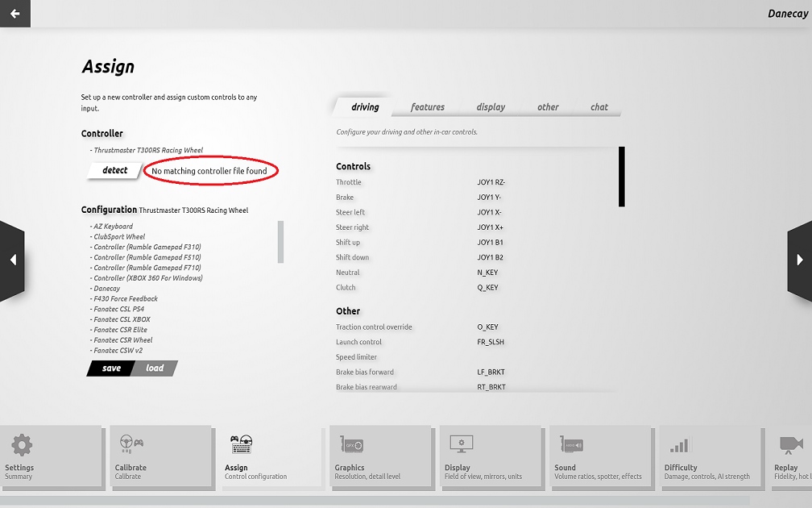Screen dimensions: 812x508
Task: Click the Throttle binding JOY1 RZ-
Action: point(491,182)
